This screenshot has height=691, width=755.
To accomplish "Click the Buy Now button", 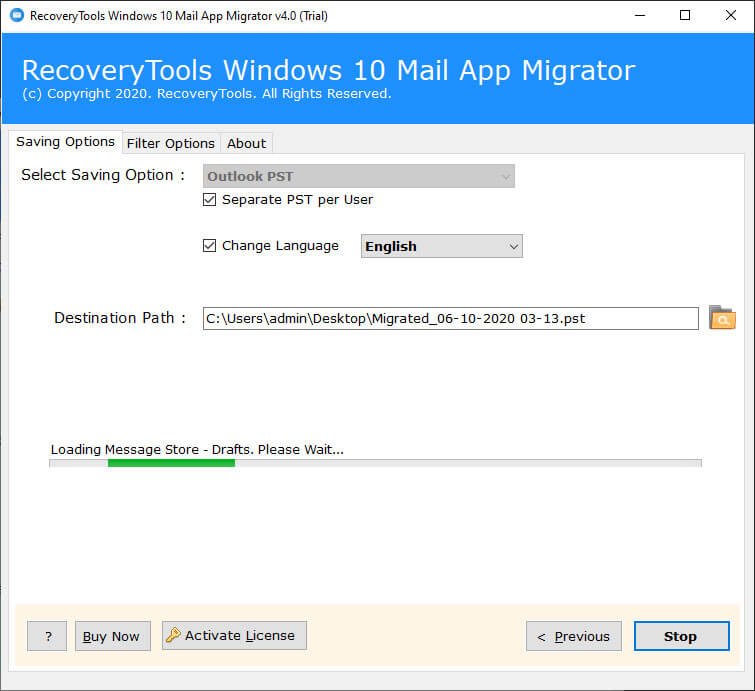I will coord(113,636).
